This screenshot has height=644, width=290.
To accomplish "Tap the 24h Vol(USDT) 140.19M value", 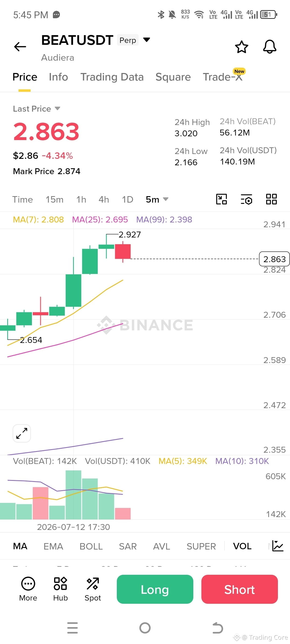I will tap(237, 162).
